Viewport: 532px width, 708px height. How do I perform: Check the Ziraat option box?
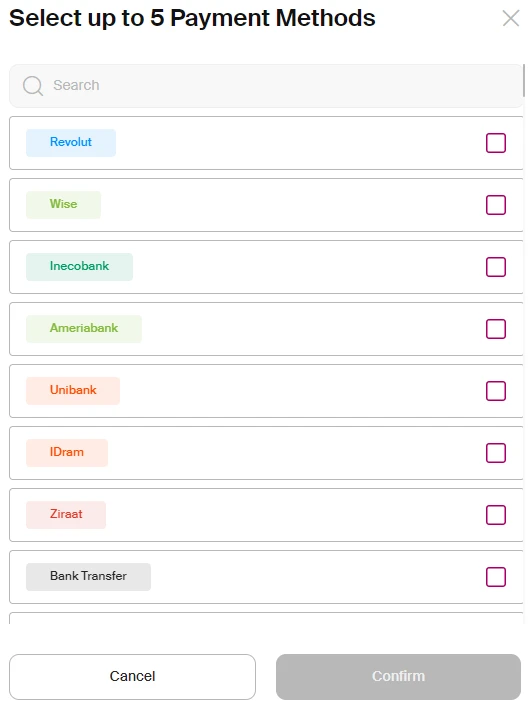(495, 515)
